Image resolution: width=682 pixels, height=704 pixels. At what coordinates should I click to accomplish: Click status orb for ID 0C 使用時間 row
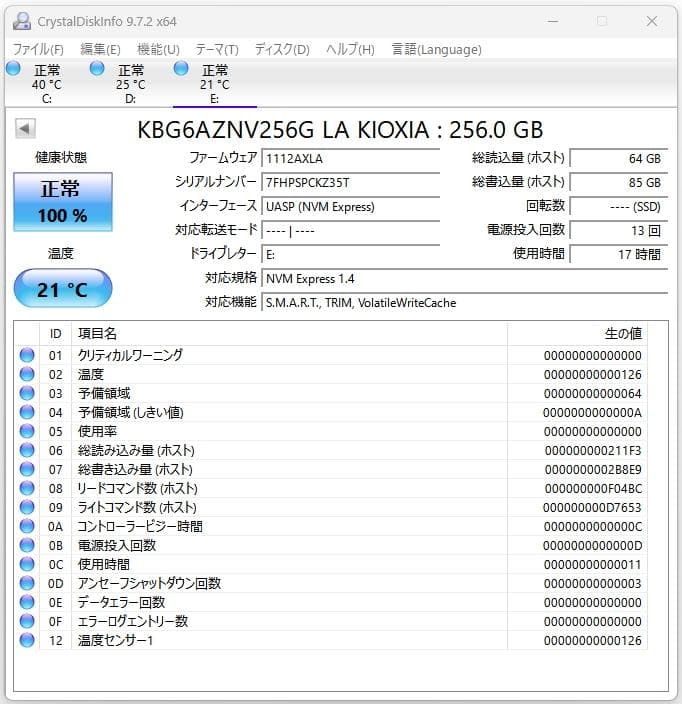(27, 564)
